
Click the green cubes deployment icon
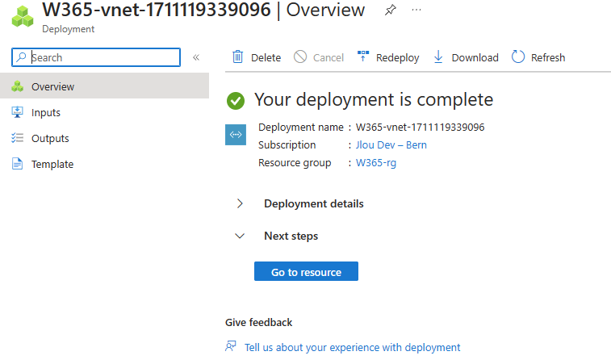coord(23,17)
